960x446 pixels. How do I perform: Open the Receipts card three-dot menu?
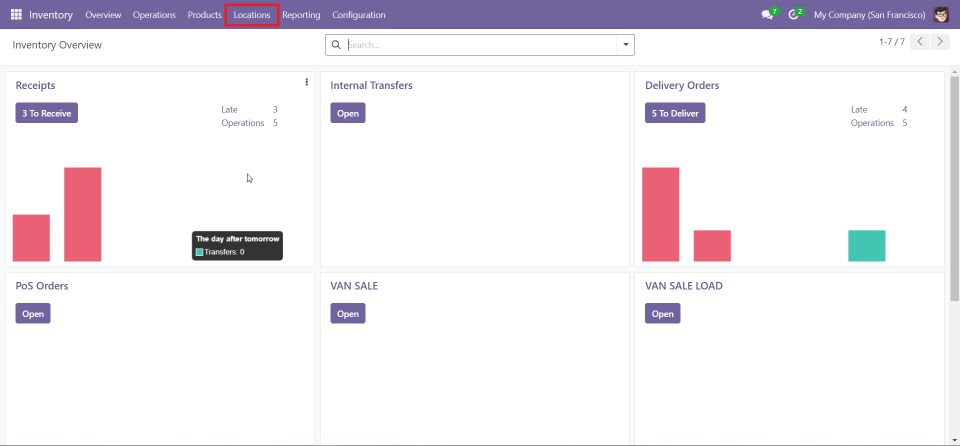click(x=306, y=83)
